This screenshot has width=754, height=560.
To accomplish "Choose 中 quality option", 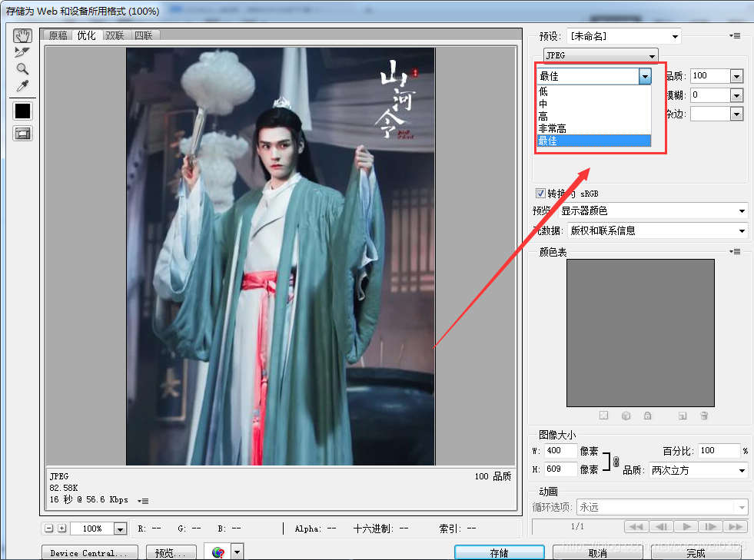I will point(594,104).
